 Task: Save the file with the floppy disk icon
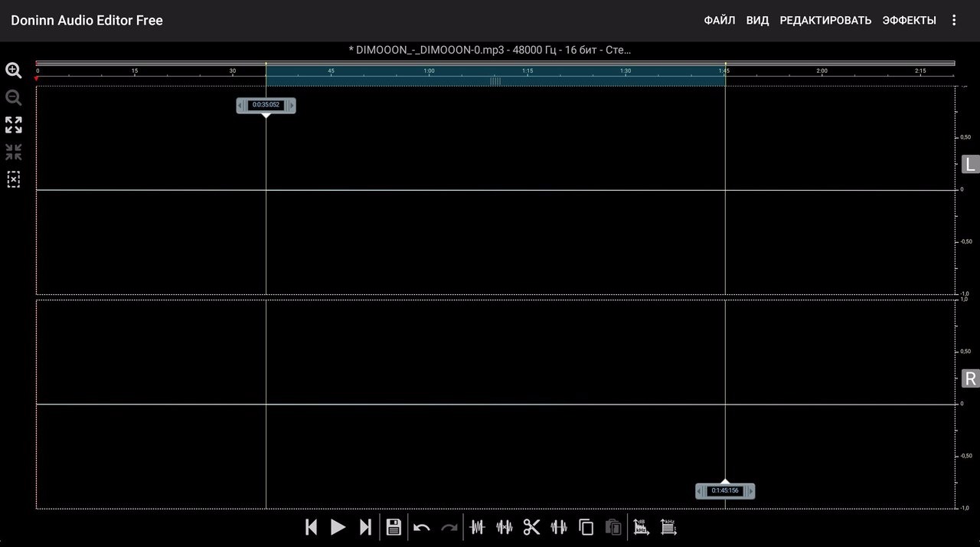point(394,527)
